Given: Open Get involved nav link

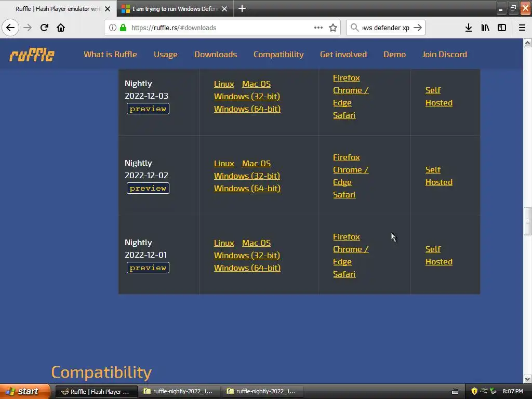Looking at the screenshot, I should [343, 54].
